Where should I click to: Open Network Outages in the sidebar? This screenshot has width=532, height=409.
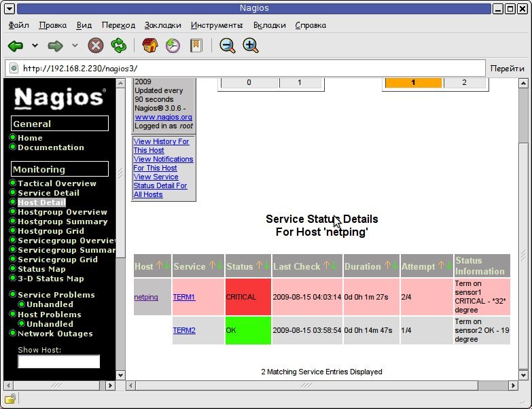(x=55, y=334)
